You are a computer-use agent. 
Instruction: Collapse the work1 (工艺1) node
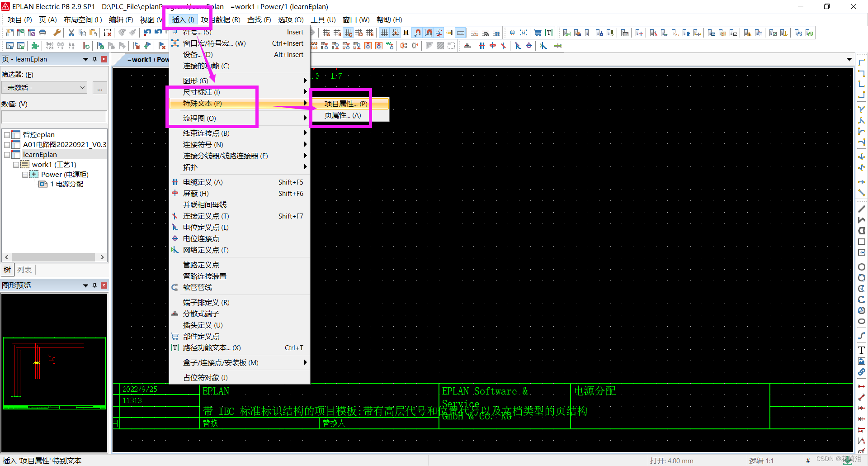tap(16, 165)
